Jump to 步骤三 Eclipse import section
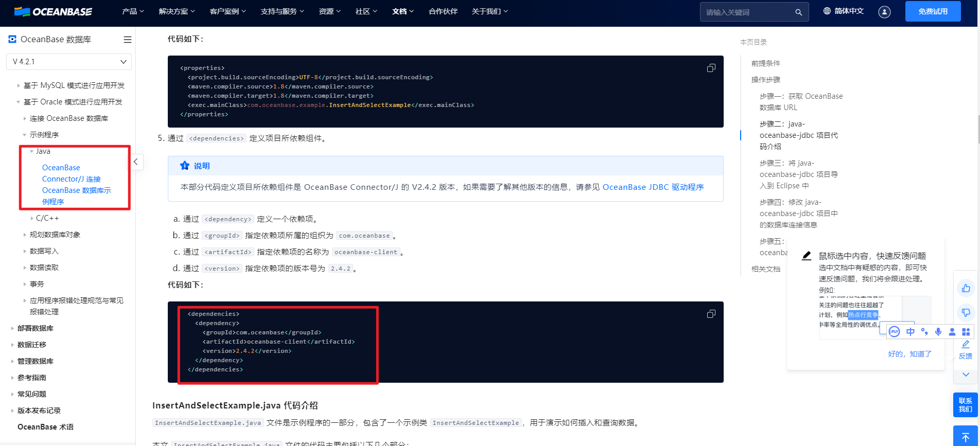This screenshot has width=980, height=446. [x=799, y=174]
